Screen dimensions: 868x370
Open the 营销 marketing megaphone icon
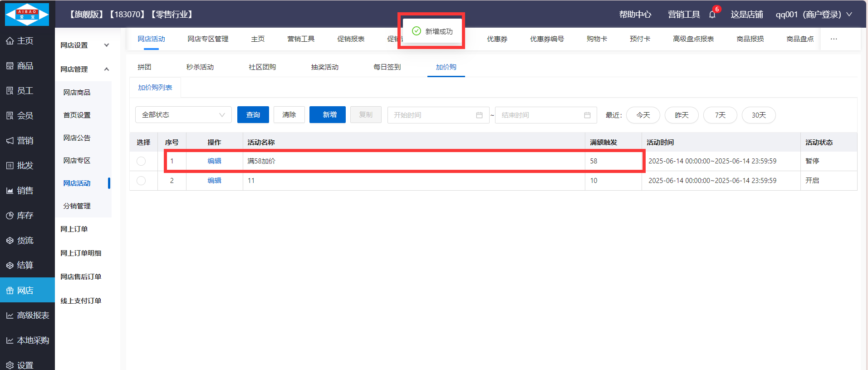(x=10, y=141)
